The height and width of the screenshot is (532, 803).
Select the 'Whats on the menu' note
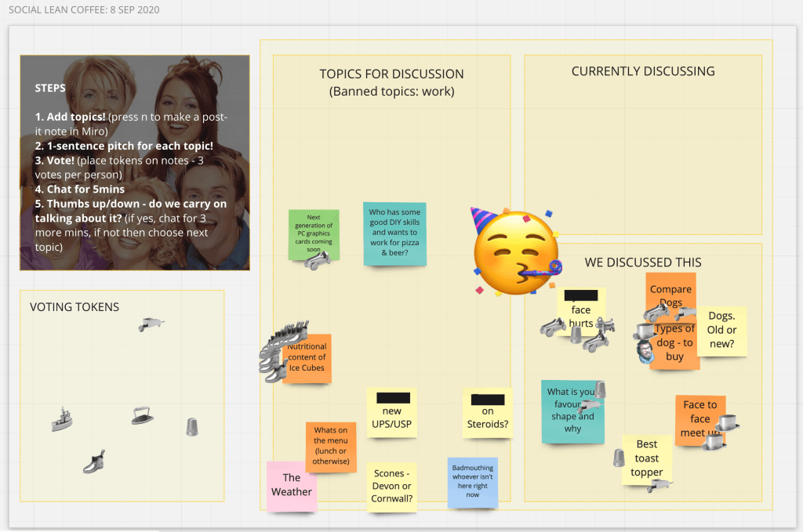point(330,445)
